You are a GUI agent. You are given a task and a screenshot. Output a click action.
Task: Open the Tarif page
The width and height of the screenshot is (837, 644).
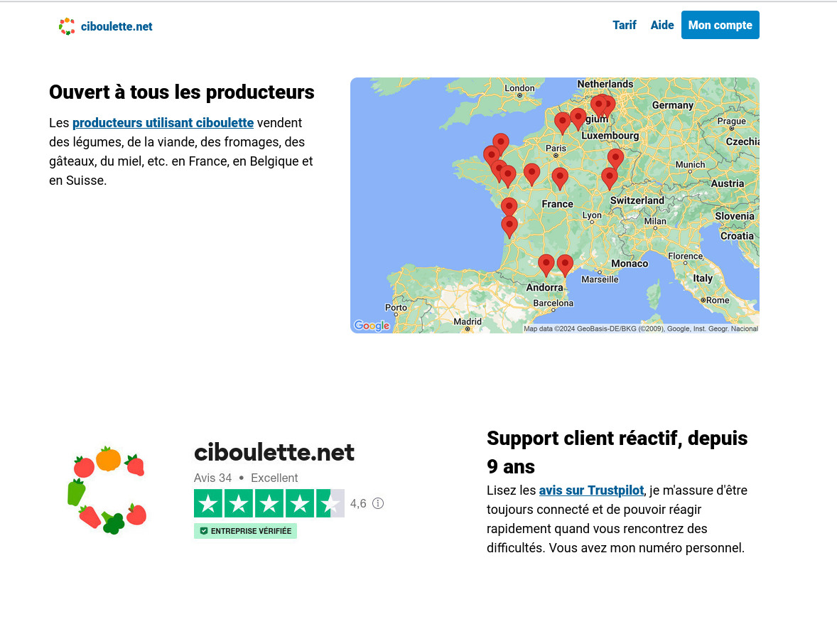pyautogui.click(x=624, y=25)
